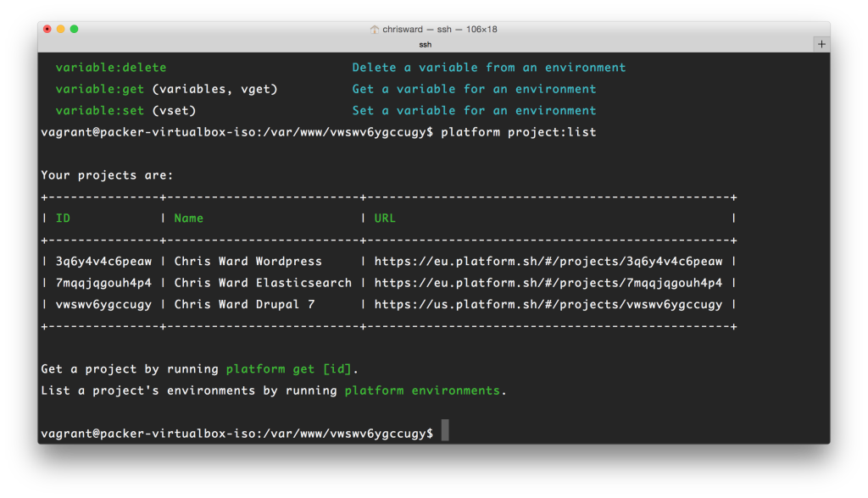Open the Chris Ward Drupal 7 project URL
Viewport: 868px width, 498px height.
548,305
